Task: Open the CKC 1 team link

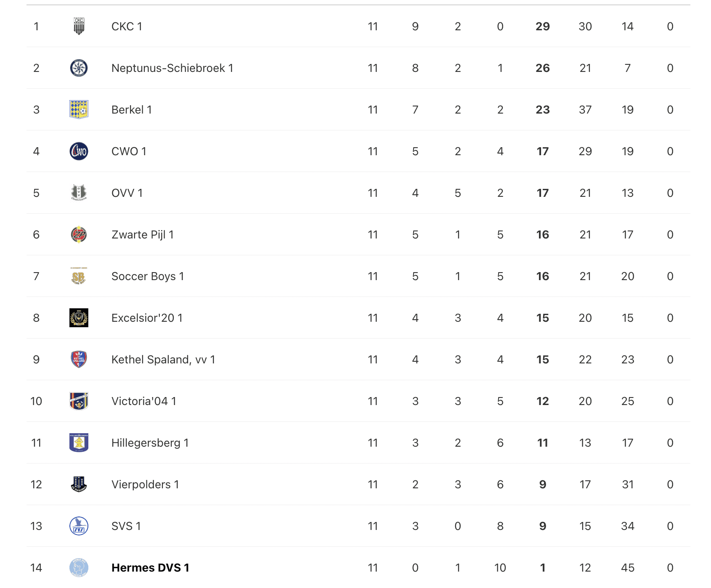Action: [x=127, y=26]
